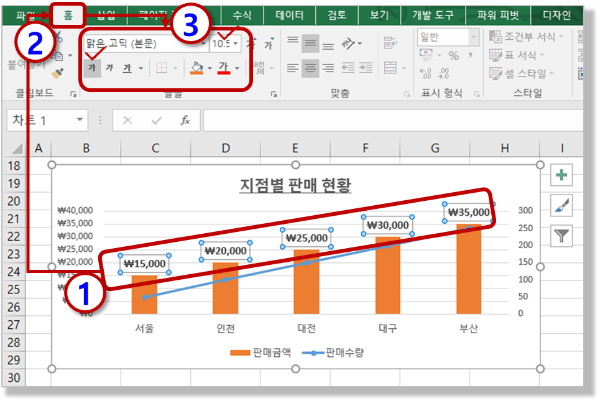
Task: Switch to the 검토 ribbon tab
Action: [337, 15]
